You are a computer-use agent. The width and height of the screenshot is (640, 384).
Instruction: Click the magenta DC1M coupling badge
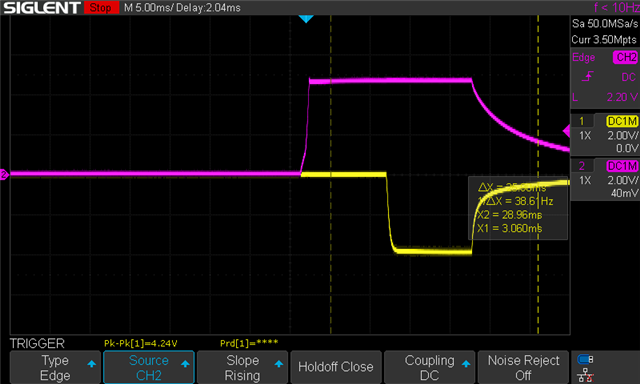(622, 166)
